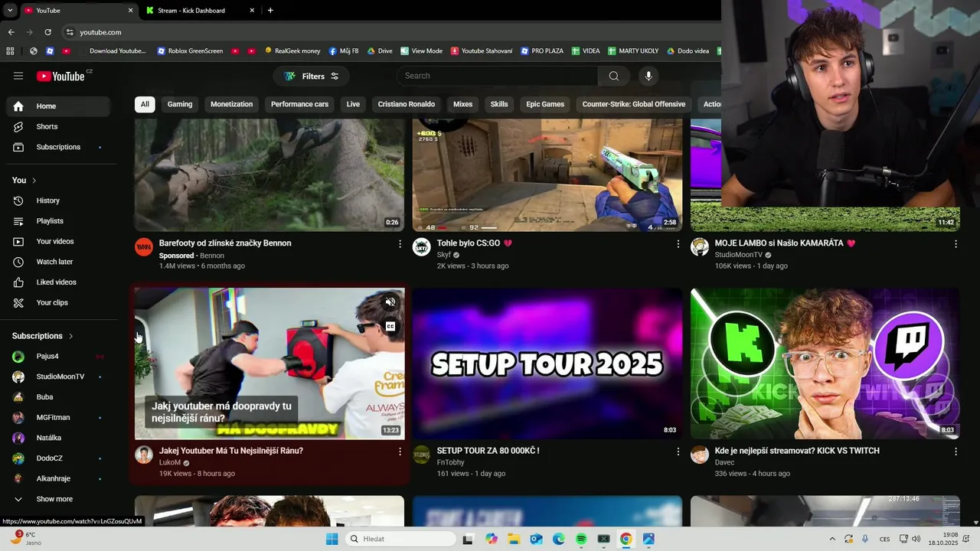This screenshot has width=980, height=551.
Task: Toggle captions on the previewed video
Action: 390,326
